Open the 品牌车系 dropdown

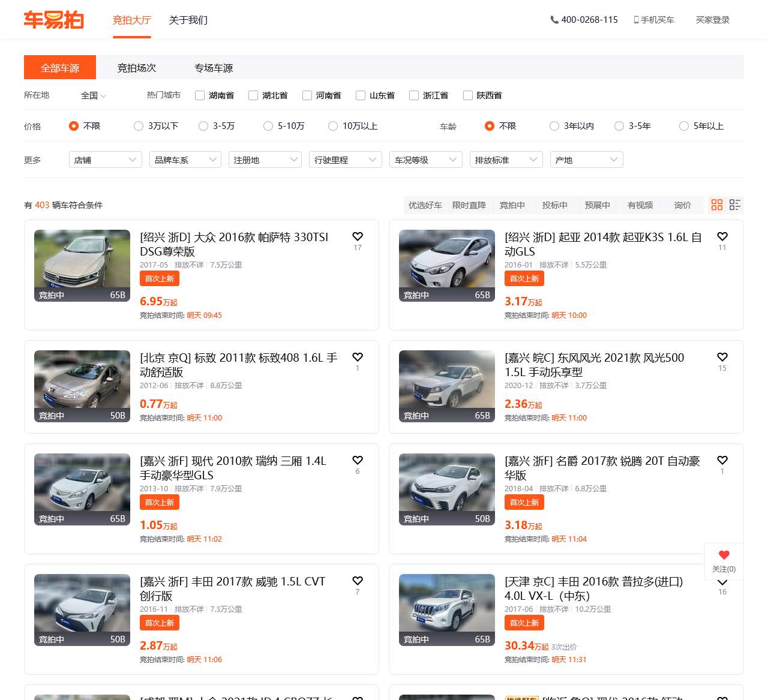point(186,160)
